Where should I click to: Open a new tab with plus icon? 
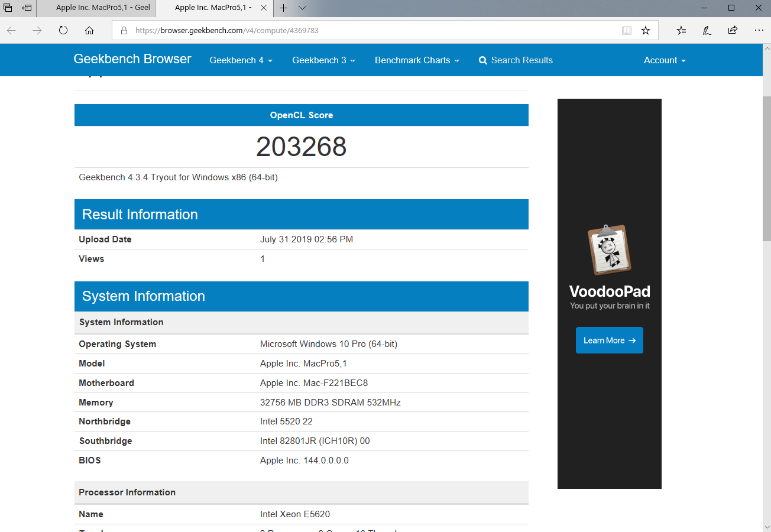click(x=284, y=8)
